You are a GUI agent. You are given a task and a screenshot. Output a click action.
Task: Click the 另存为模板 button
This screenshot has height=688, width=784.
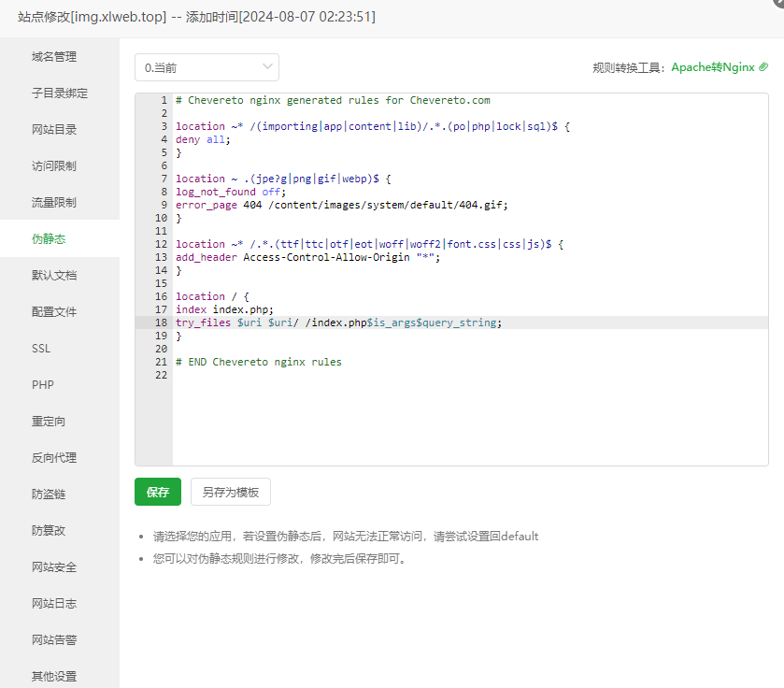(x=231, y=492)
